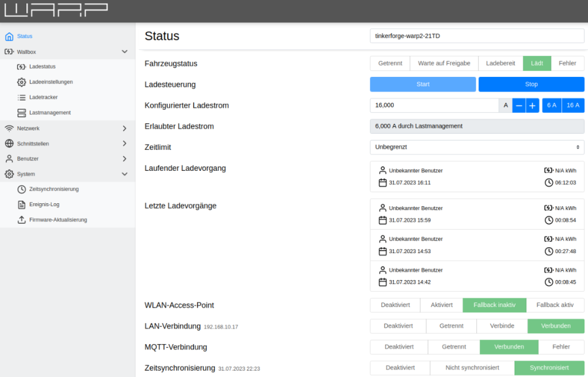Click the Konfigurierter Ladestrom input field

pos(434,106)
